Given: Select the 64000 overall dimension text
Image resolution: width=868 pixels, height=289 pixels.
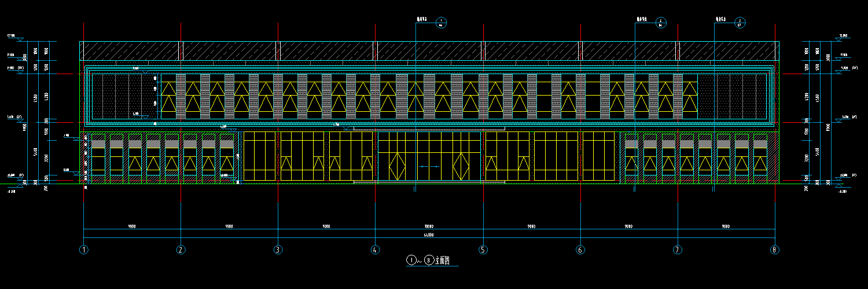Looking at the screenshot, I should click(429, 235).
